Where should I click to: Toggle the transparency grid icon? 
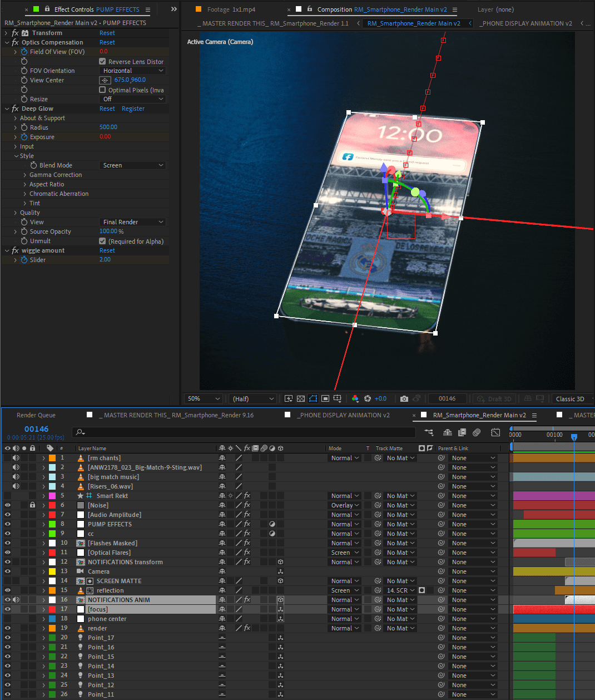pos(301,398)
